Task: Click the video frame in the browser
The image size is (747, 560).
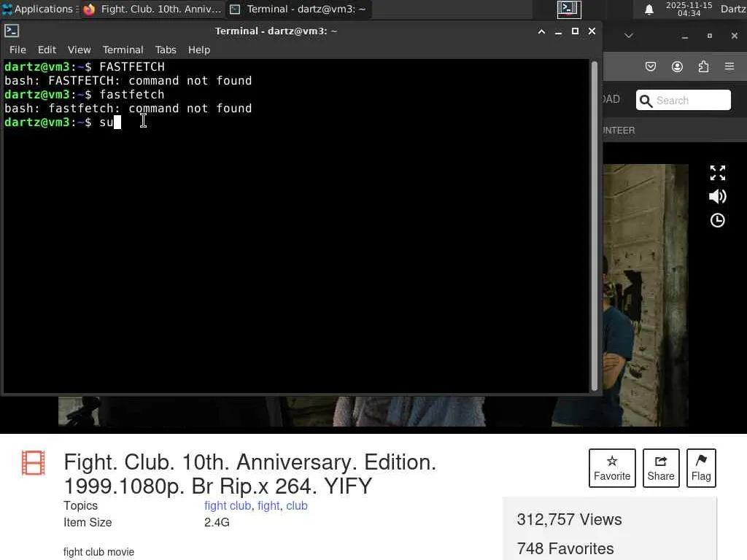Action: point(646,295)
